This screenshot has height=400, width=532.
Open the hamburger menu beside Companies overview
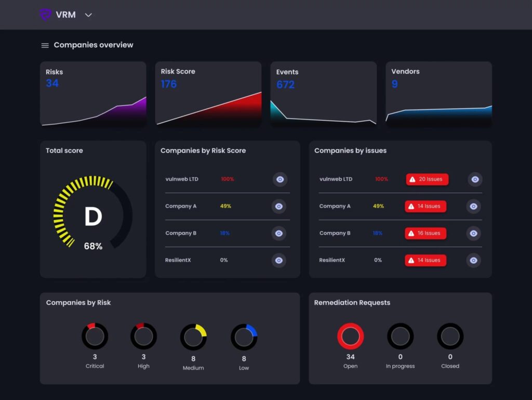(45, 45)
